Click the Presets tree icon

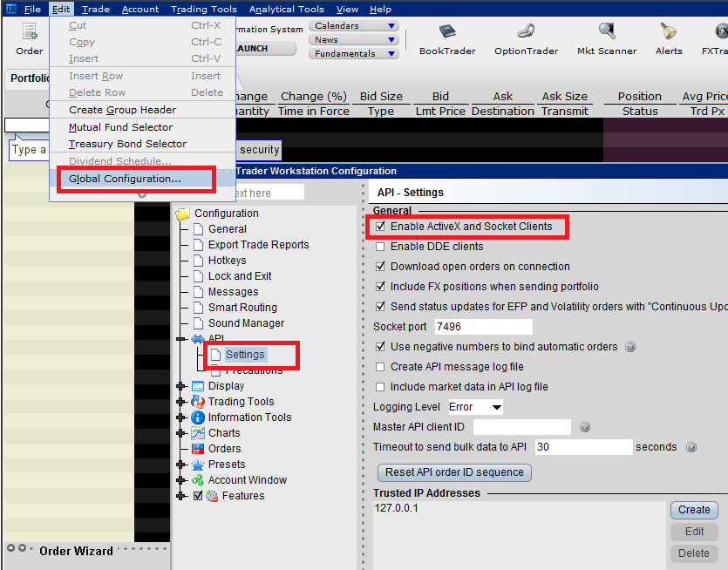coord(198,465)
